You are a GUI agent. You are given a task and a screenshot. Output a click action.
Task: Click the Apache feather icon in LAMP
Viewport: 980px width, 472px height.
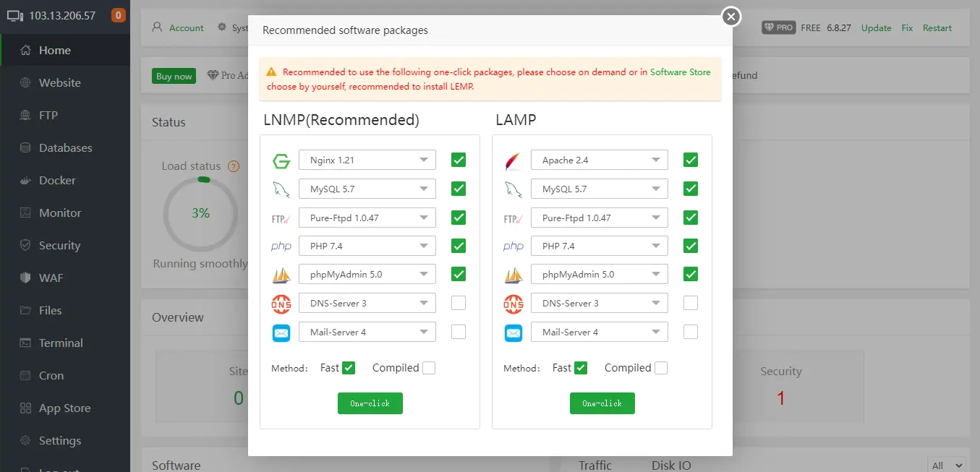point(514,160)
